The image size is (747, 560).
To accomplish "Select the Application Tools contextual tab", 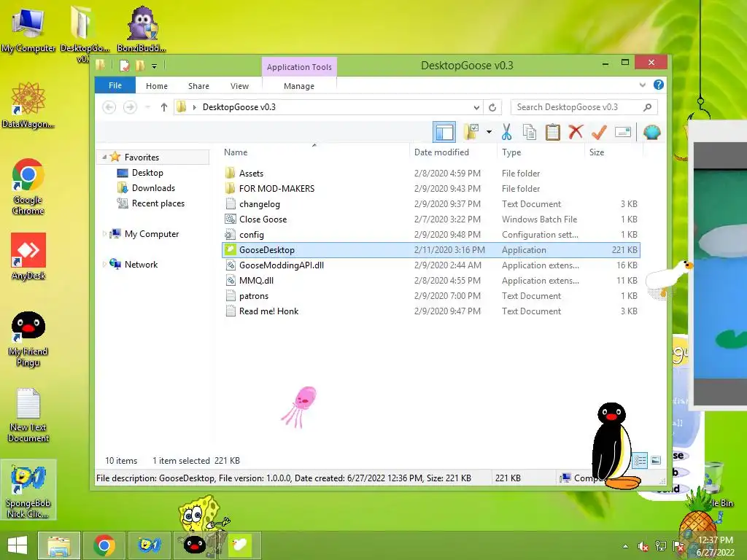I will coord(299,67).
